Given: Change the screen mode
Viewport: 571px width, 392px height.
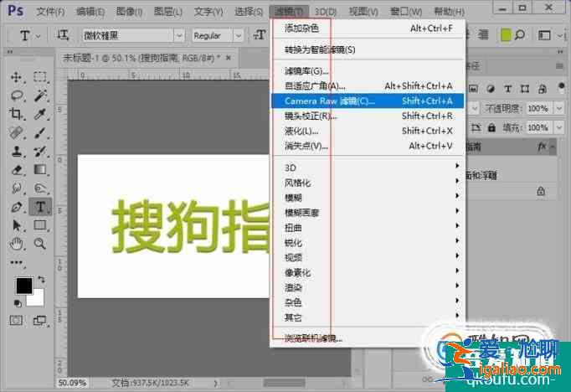Looking at the screenshot, I should (40, 320).
